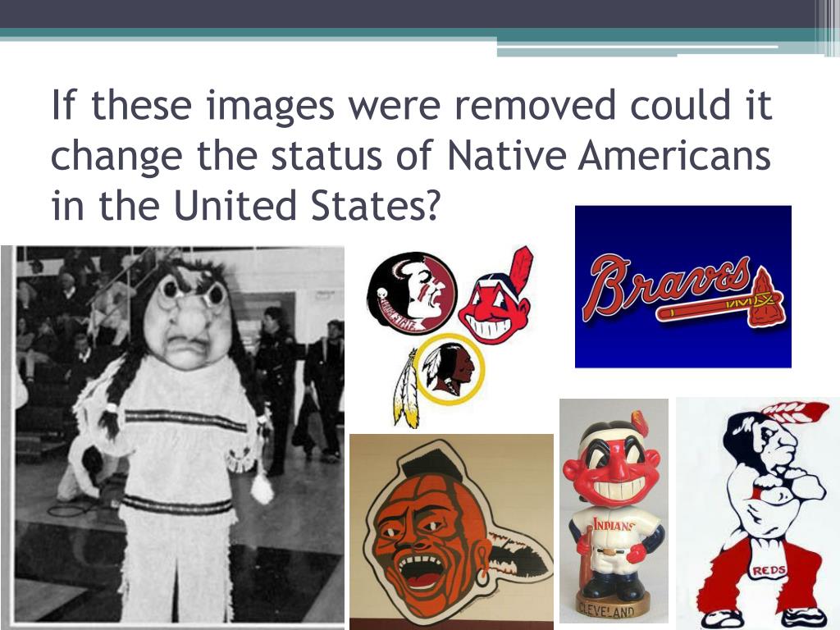Click the word Native Americans in title
Image resolution: width=840 pixels, height=630 pixels.
609,155
